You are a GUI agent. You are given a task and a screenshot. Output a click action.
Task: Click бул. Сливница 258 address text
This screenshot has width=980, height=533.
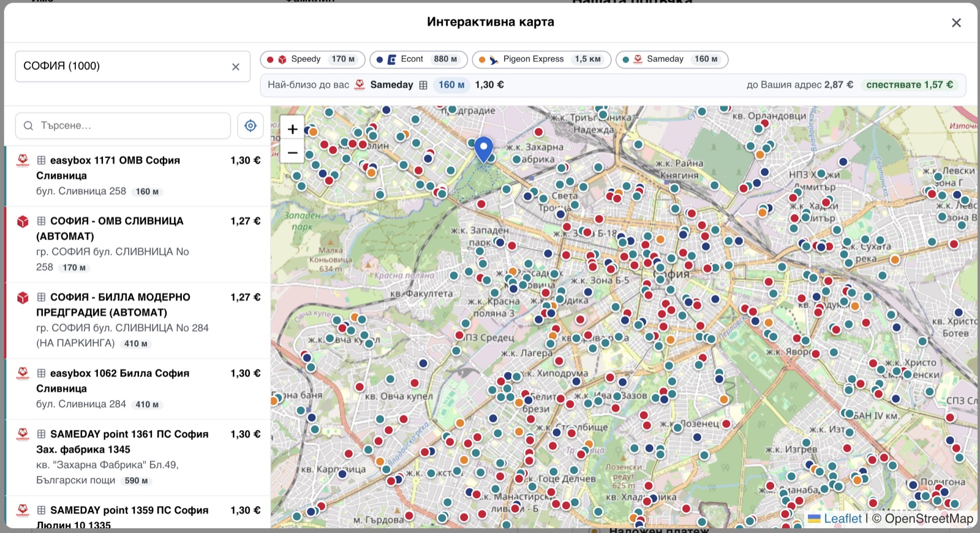point(81,191)
